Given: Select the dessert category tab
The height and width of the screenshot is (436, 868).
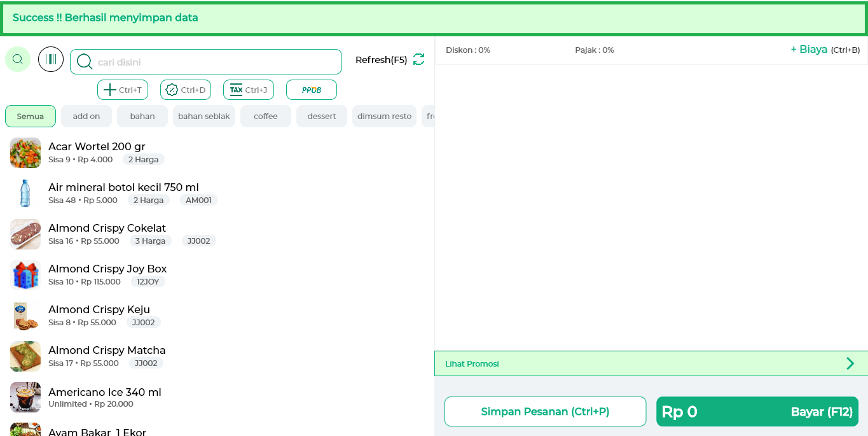Looking at the screenshot, I should pos(322,116).
